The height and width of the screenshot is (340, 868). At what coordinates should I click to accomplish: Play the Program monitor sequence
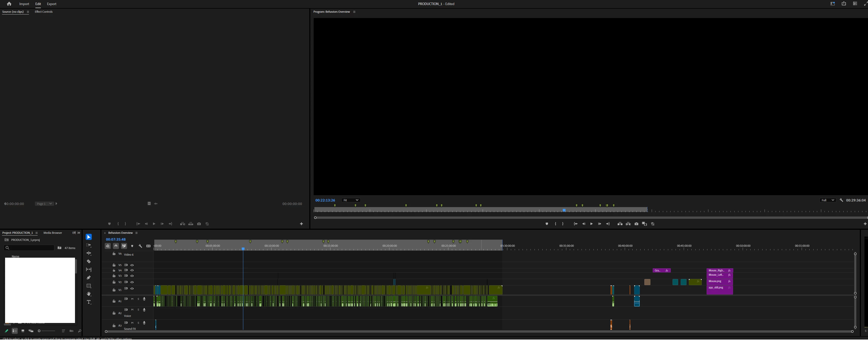tap(591, 224)
